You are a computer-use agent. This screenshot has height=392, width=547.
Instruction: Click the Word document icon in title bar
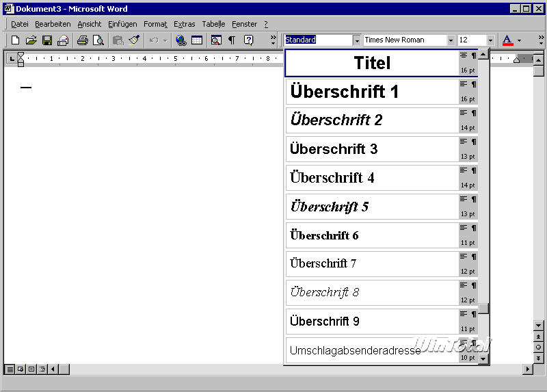[10, 9]
